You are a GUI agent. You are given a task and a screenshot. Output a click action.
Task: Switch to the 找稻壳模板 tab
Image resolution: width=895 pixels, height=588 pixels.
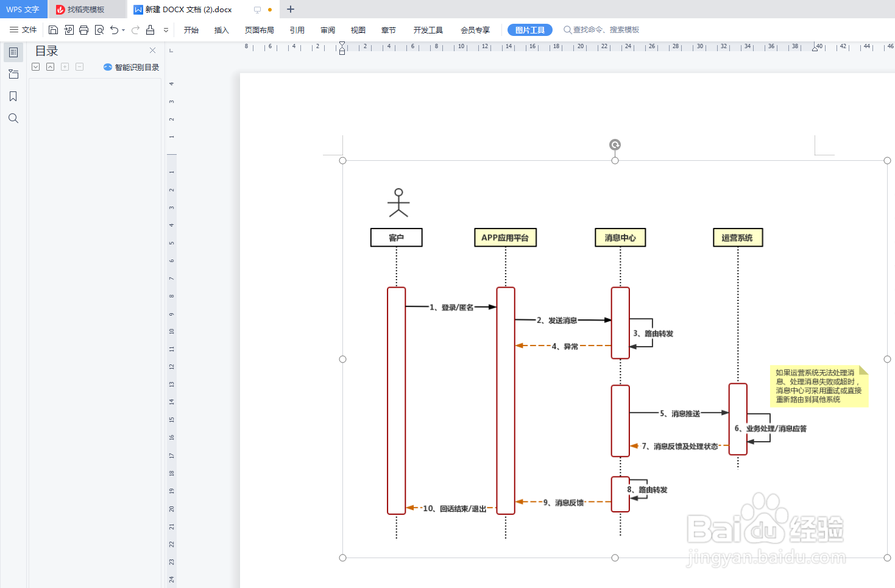point(87,9)
